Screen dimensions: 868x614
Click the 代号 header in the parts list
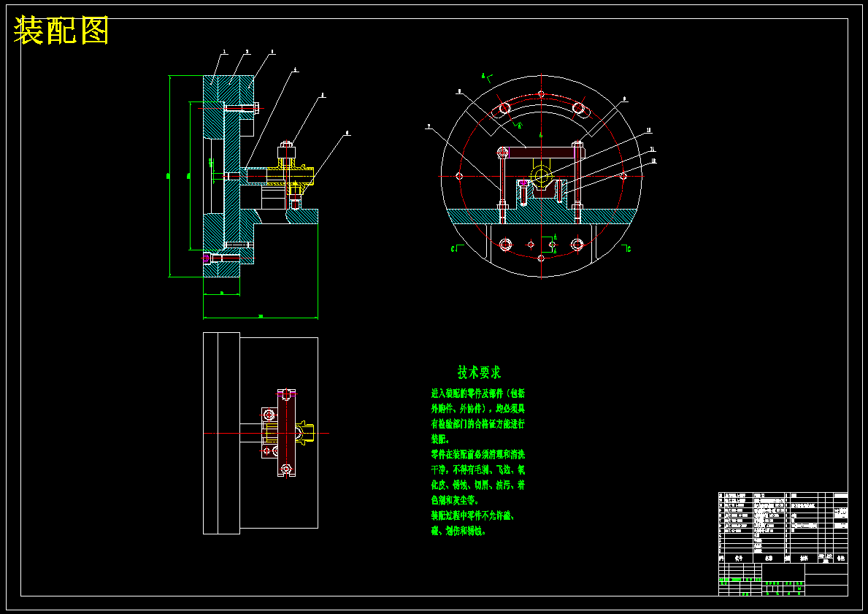tap(739, 559)
